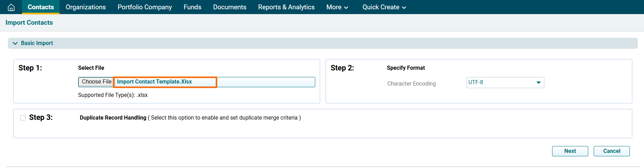Go to the Home icon
Viewport: 644px width, 168px height.
pos(11,7)
